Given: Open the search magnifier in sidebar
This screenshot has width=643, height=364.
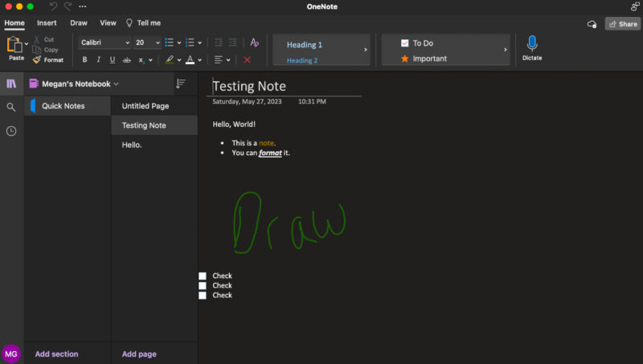Looking at the screenshot, I should click(11, 108).
